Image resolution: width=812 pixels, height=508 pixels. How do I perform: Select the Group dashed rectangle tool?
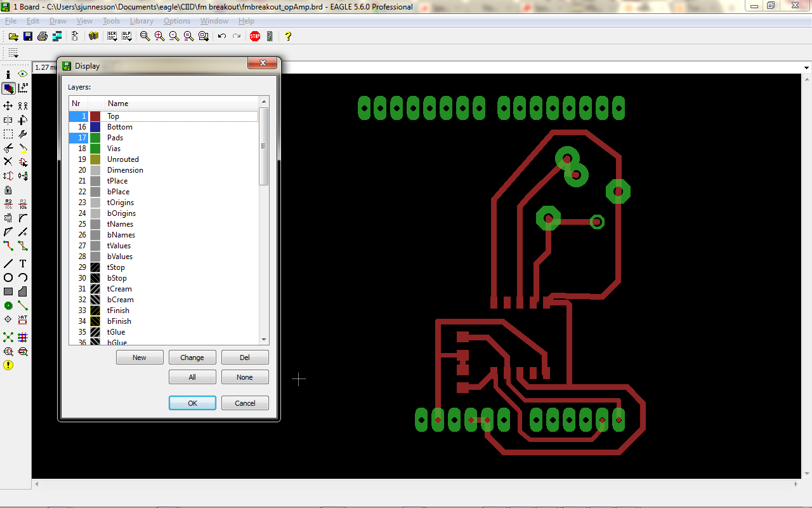[8, 134]
